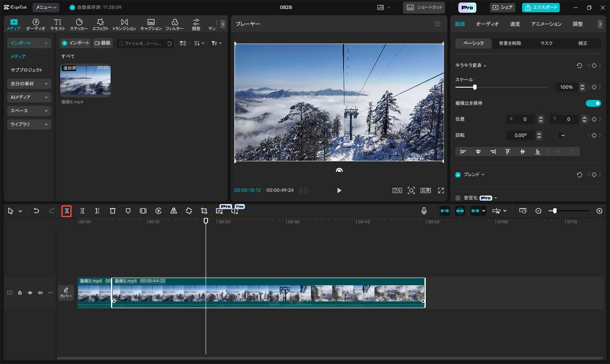The width and height of the screenshot is (610, 364).
Task: Click the Cover button on the track
Action: pos(66,292)
